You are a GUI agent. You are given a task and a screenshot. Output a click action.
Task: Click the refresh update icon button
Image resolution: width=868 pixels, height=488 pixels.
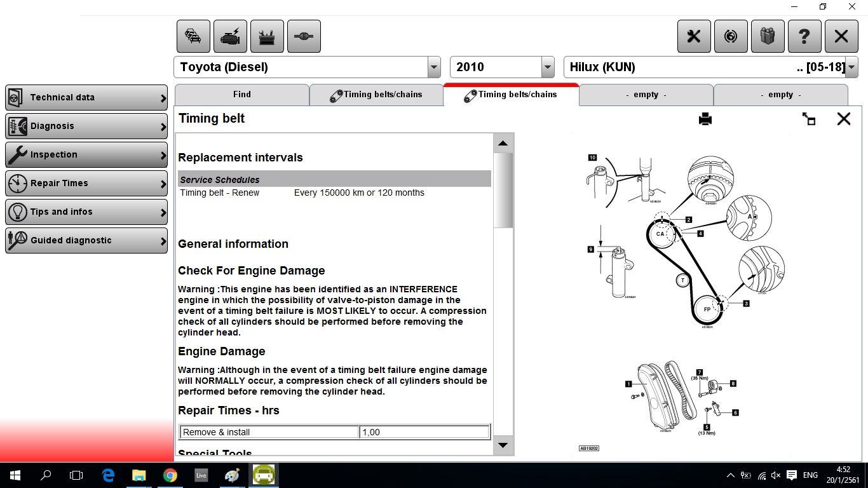click(731, 36)
